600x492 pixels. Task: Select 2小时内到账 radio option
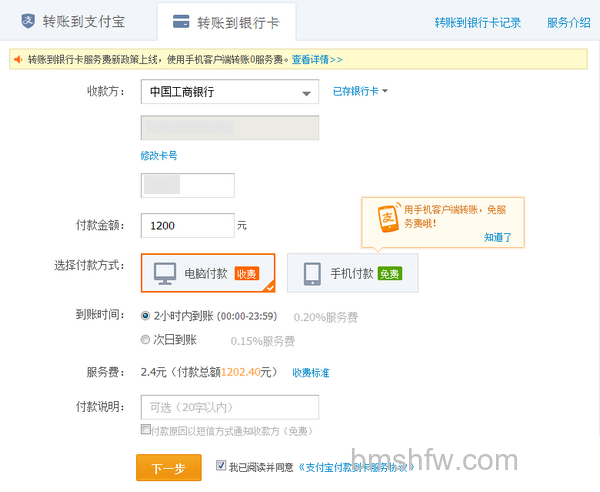tap(145, 316)
